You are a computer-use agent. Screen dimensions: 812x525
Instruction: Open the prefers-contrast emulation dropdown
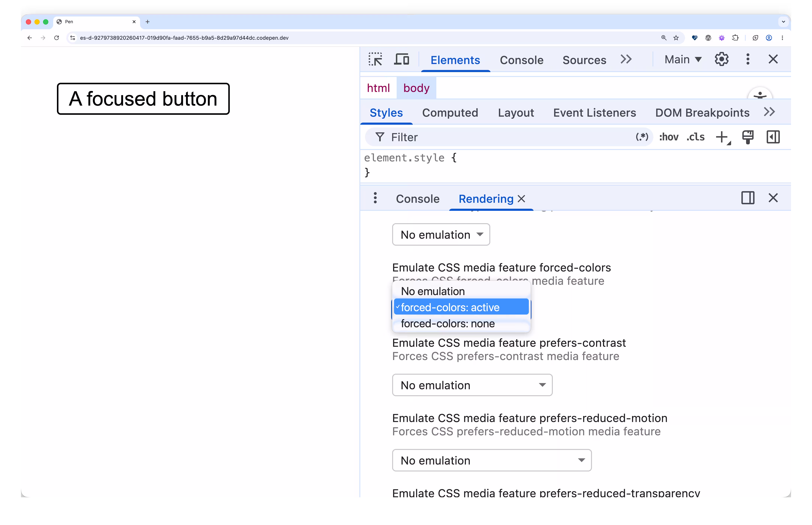coord(472,385)
